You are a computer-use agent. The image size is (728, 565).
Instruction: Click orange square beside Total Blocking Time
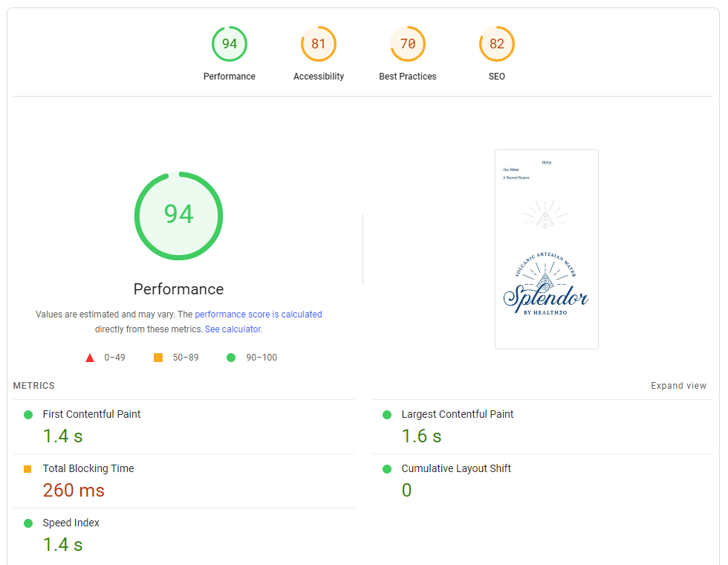(28, 469)
